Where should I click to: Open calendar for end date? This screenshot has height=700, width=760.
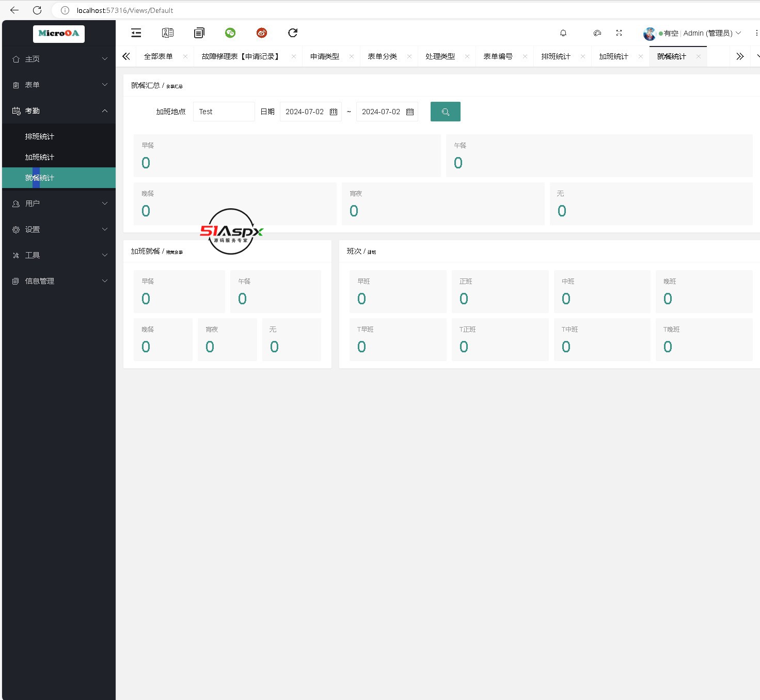click(410, 112)
